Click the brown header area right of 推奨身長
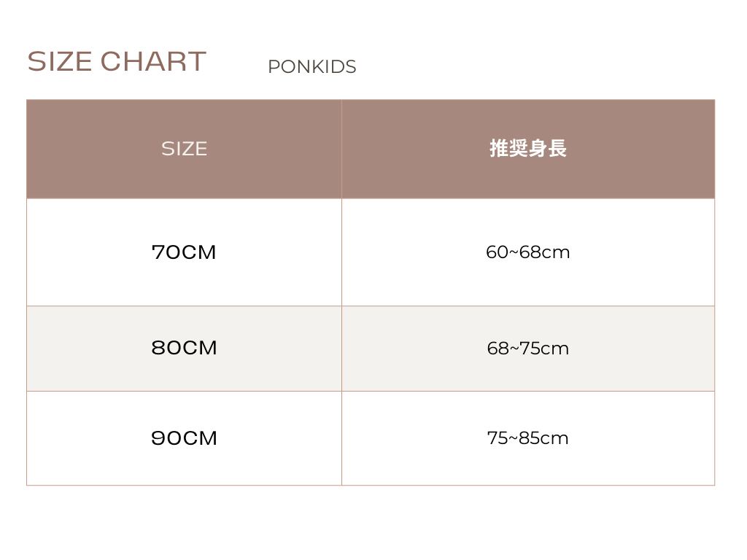747x560 pixels. pos(649,149)
